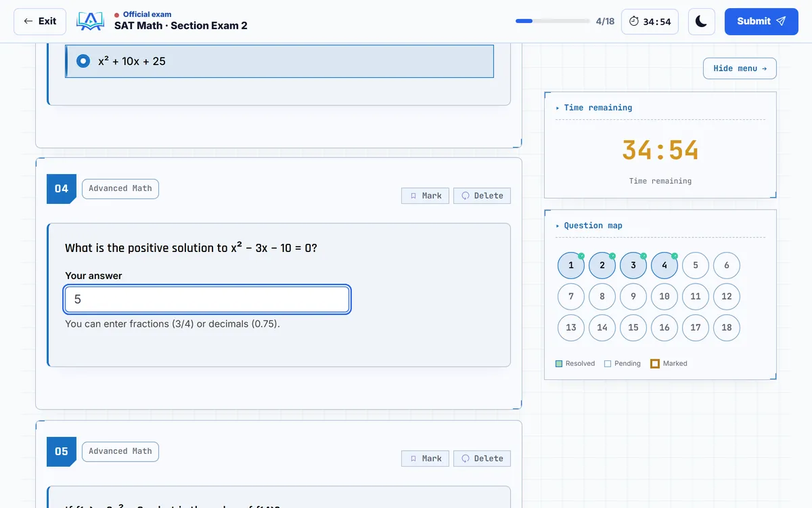Click the Pending legend swatch
Viewport: 812px width, 508px height.
[608, 364]
